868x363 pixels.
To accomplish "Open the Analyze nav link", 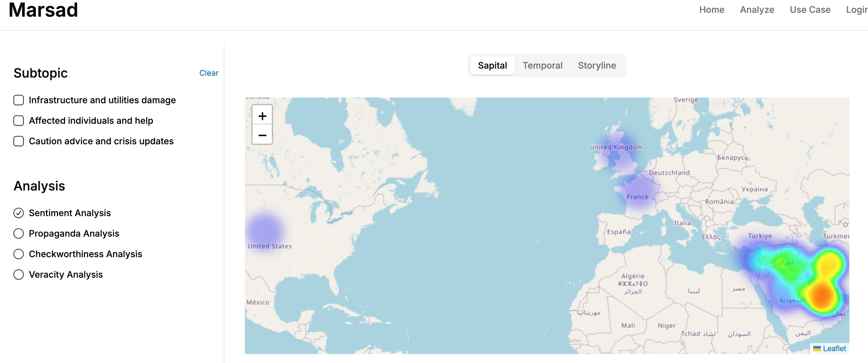I will pos(757,10).
